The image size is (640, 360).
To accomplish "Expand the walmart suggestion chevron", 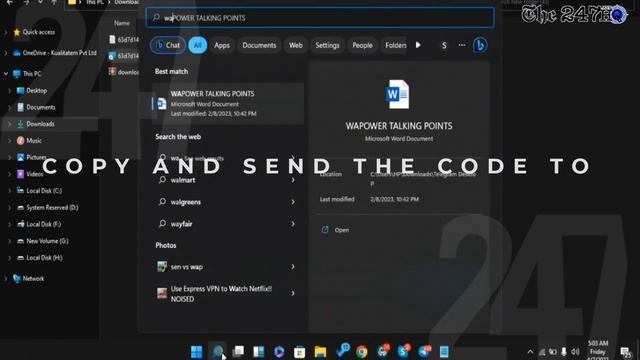I will click(293, 180).
